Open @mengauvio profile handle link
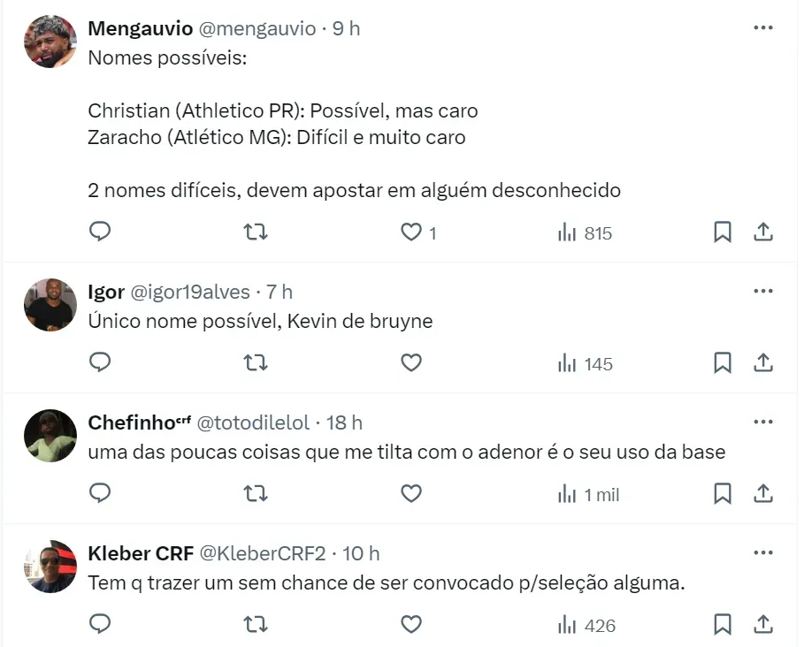The height and width of the screenshot is (647, 812). pyautogui.click(x=257, y=28)
